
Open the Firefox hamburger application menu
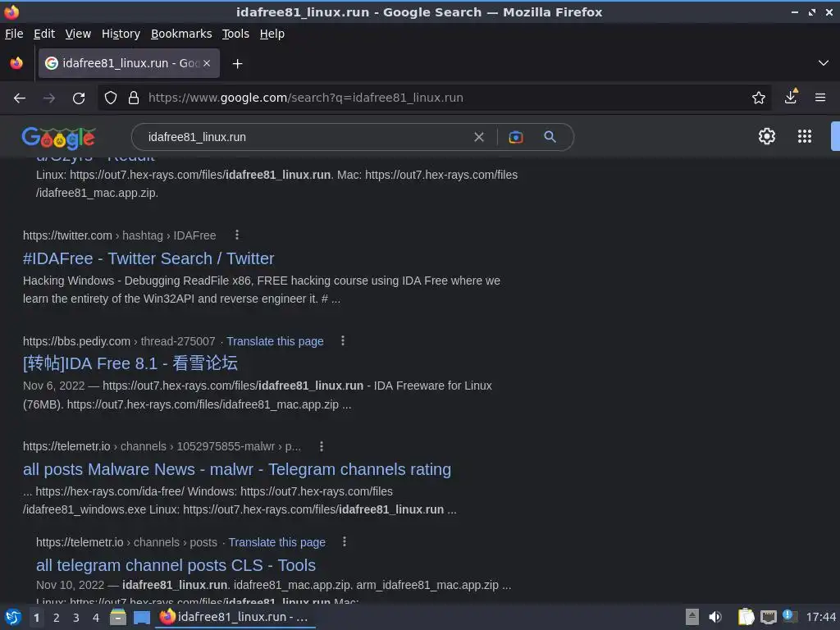tap(819, 98)
